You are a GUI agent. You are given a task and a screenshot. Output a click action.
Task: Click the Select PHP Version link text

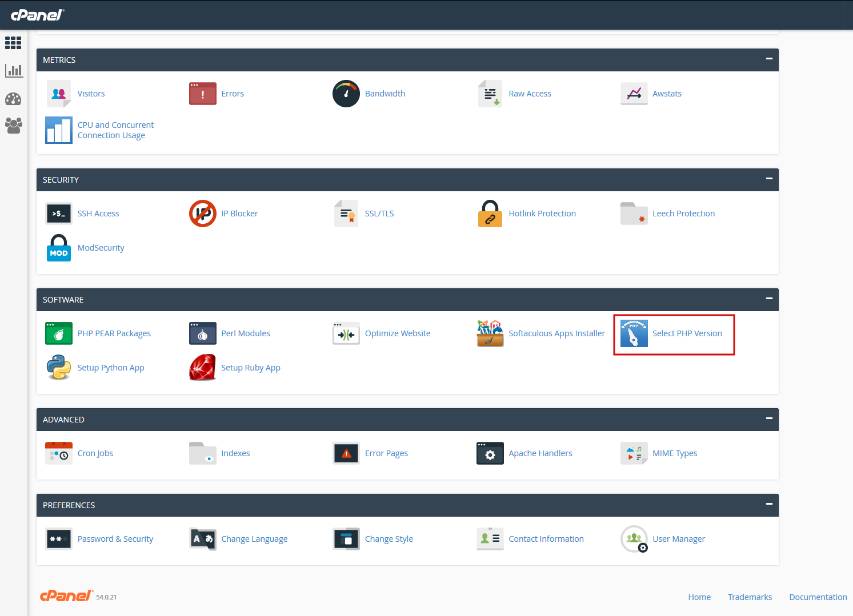[x=687, y=333]
